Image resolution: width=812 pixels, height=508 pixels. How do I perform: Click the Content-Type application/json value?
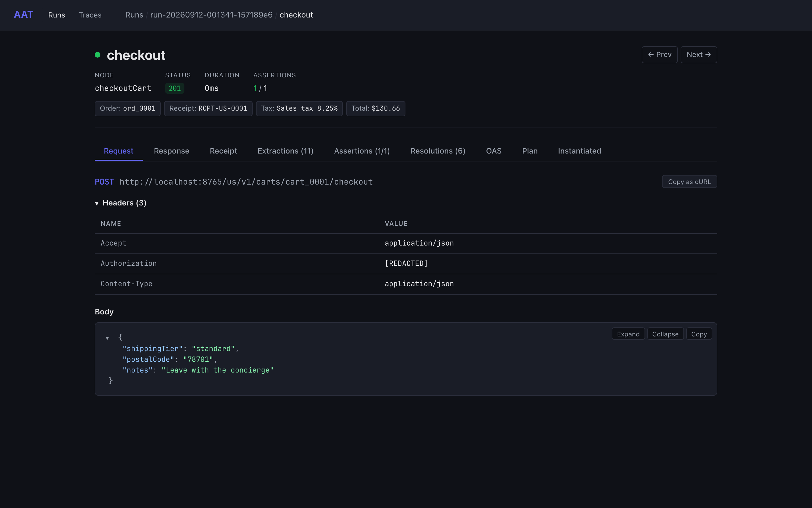[419, 284]
